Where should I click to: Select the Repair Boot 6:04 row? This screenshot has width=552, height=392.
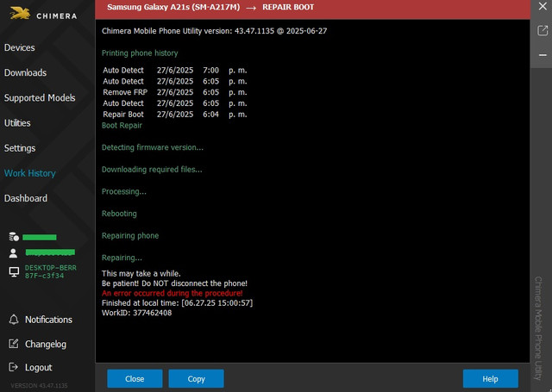click(x=174, y=115)
